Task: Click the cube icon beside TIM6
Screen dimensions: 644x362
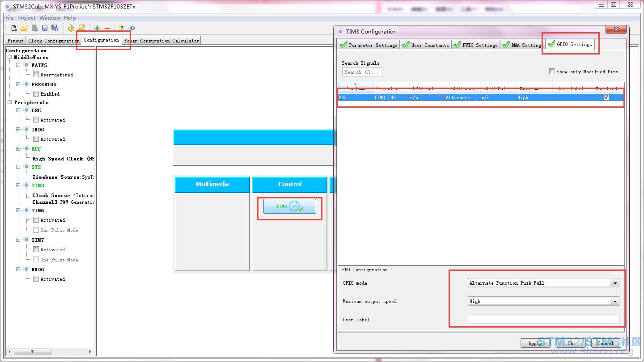Action: click(26, 210)
